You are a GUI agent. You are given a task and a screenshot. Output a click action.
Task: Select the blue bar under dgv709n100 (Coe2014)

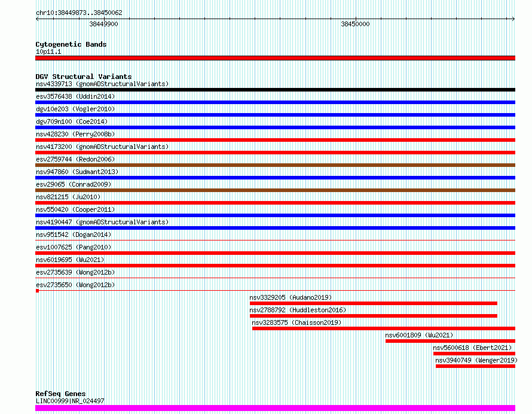coord(275,127)
